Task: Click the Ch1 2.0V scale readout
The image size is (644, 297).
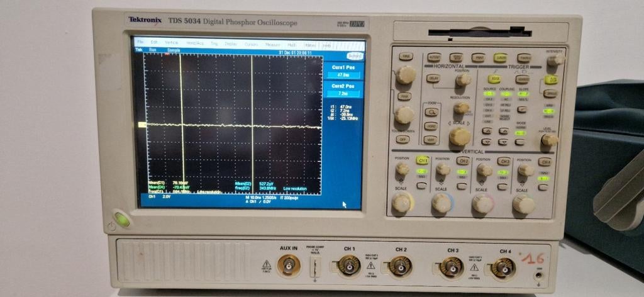Action: (159, 197)
